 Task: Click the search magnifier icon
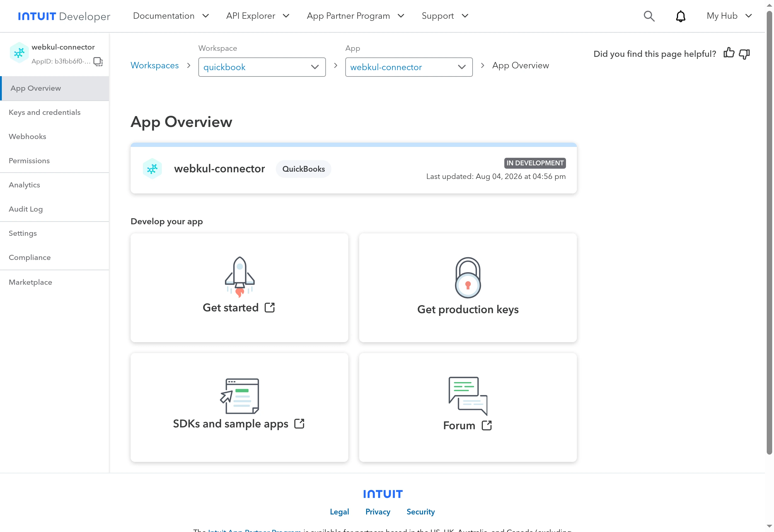click(649, 16)
